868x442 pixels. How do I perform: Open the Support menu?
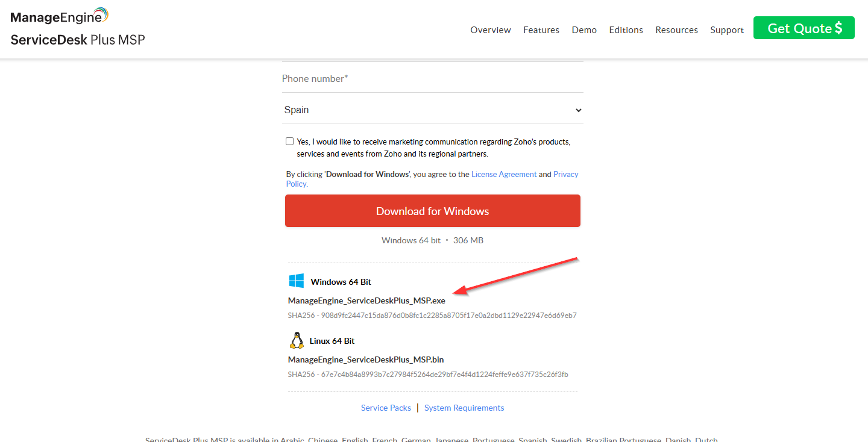point(726,30)
